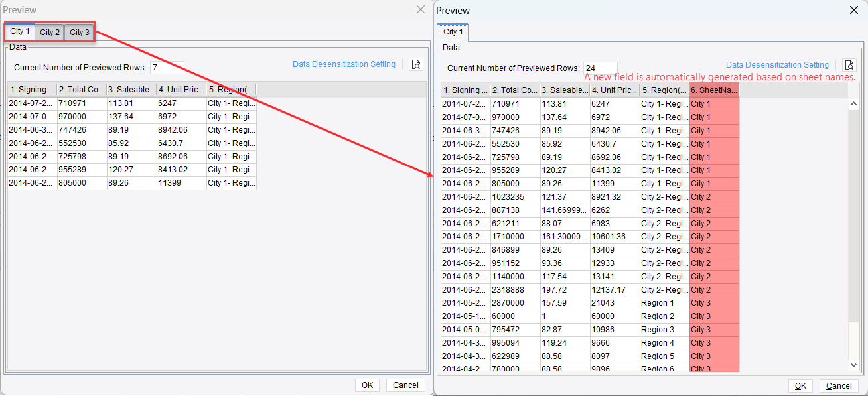Screen dimensions: 868x396
Task: Click cell 21043 in right table
Action: point(615,303)
